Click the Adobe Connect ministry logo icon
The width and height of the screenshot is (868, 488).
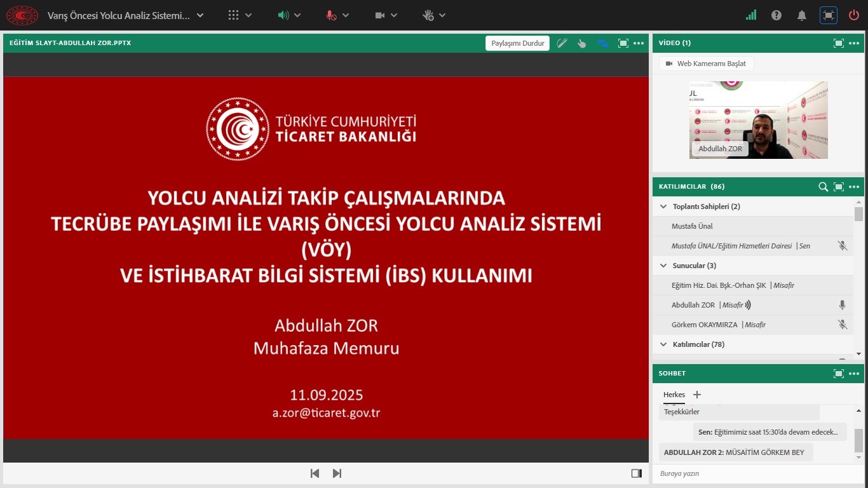[22, 15]
